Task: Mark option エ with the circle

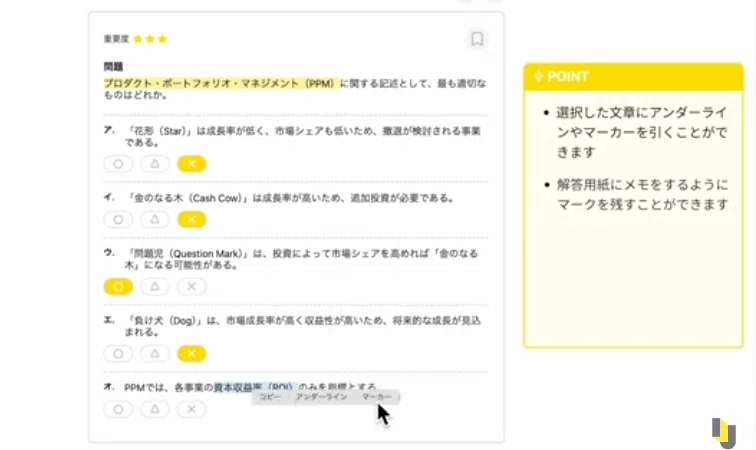Action: point(118,354)
